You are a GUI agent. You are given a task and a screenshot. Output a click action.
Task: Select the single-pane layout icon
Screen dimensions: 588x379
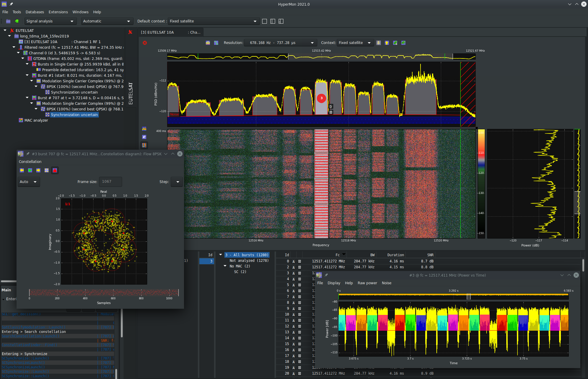[x=265, y=21]
